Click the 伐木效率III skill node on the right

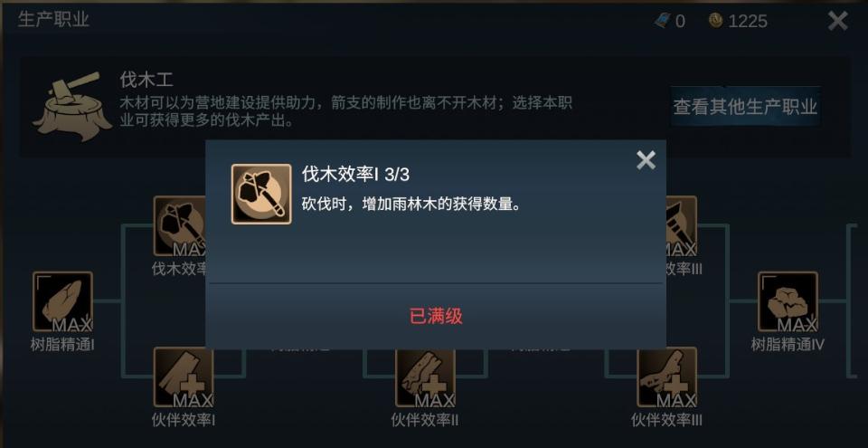click(682, 226)
